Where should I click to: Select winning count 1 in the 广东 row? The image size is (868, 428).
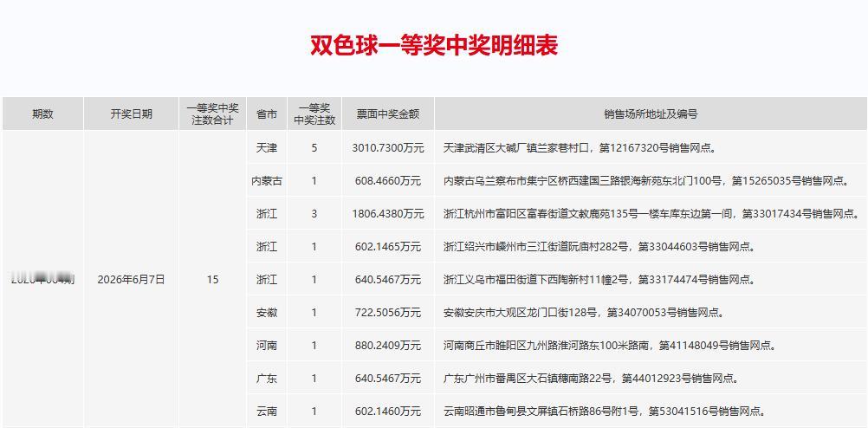click(314, 379)
